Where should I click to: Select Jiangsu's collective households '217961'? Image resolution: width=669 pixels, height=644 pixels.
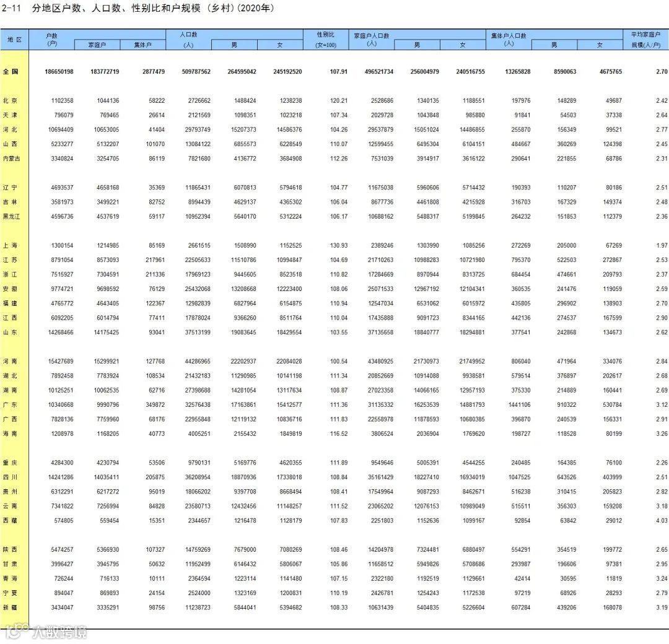[x=155, y=260]
